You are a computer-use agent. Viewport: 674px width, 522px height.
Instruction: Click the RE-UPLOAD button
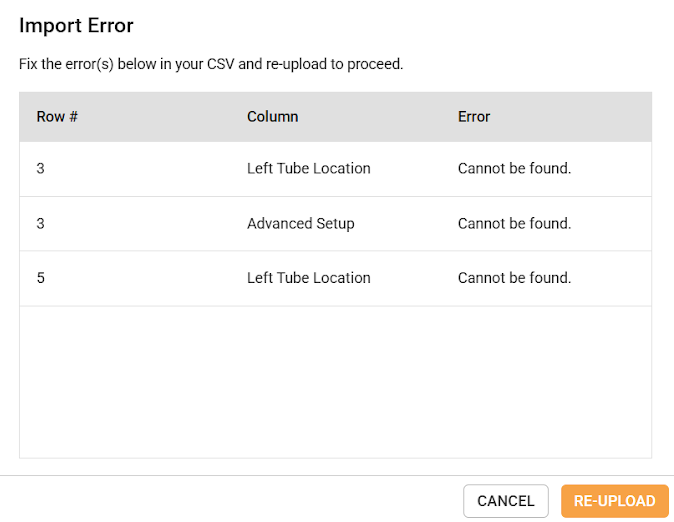pyautogui.click(x=614, y=501)
